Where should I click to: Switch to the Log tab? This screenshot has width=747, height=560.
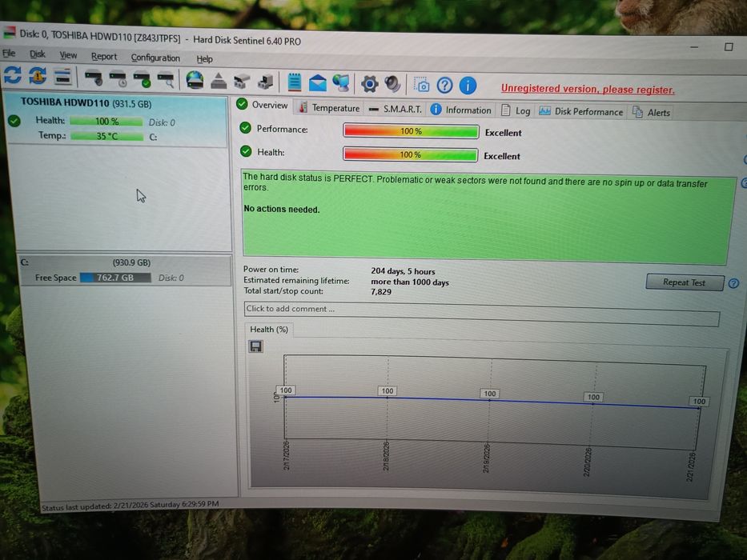point(516,111)
